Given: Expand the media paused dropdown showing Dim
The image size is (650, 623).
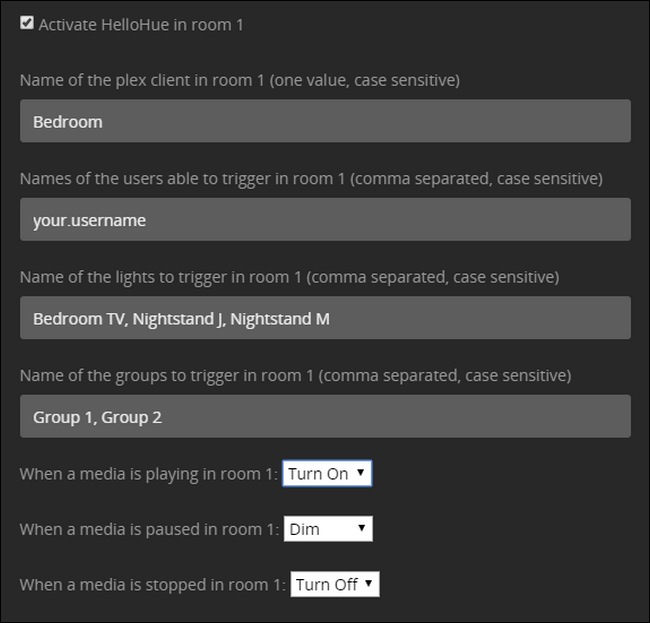Looking at the screenshot, I should tap(327, 529).
